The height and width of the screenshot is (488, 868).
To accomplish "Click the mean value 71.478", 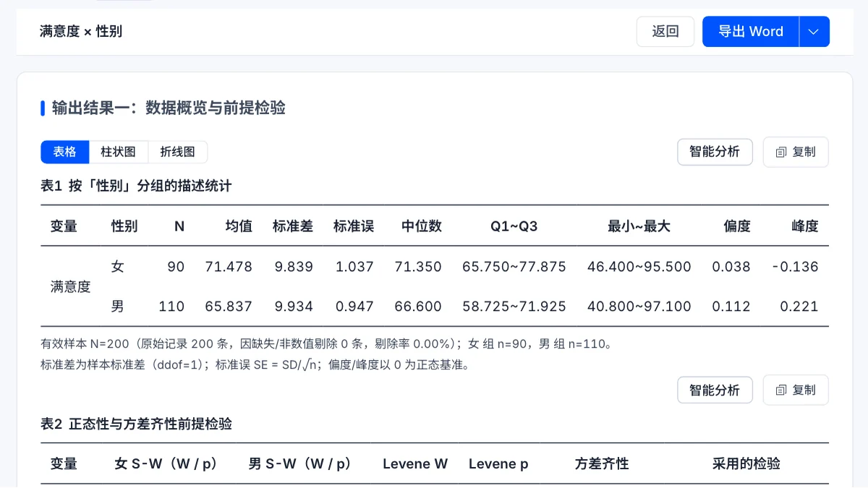I will 229,267.
